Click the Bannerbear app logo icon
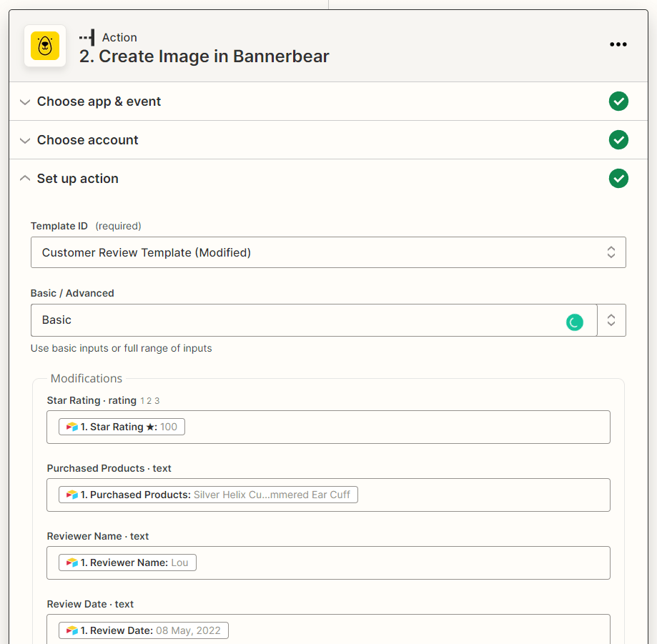This screenshot has height=644, width=657. 45,46
